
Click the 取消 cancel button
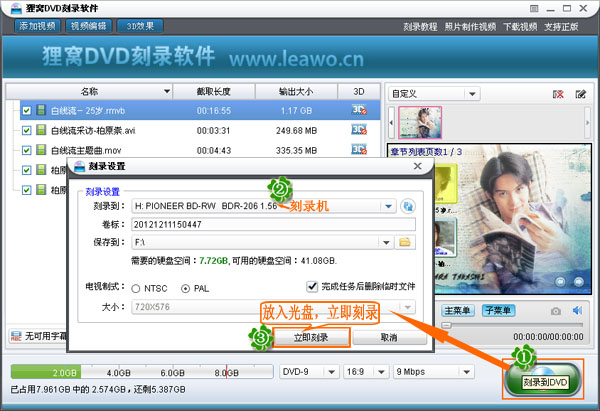tap(389, 338)
